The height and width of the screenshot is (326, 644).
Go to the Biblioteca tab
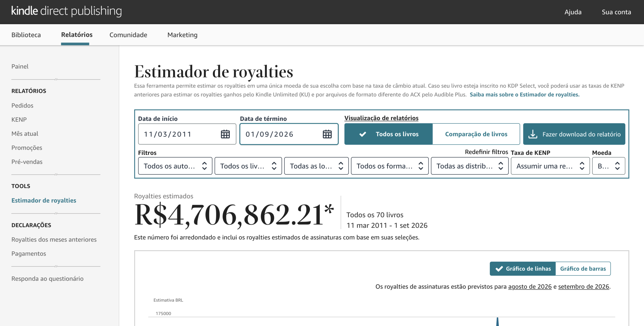(26, 35)
